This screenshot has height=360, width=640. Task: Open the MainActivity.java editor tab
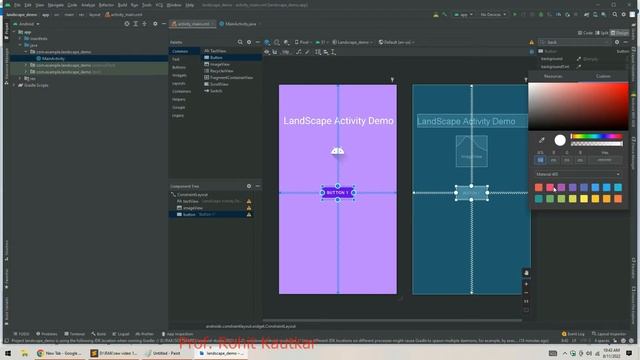click(x=240, y=24)
